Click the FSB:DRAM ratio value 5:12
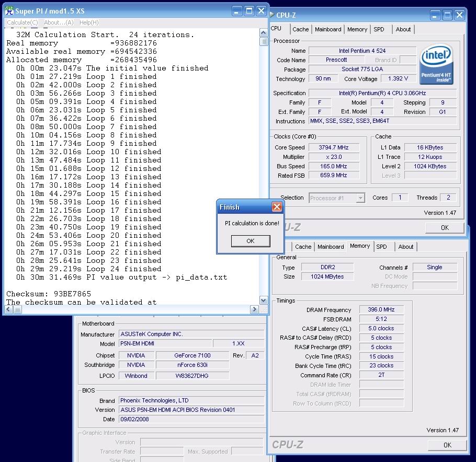Viewport: 476px width, 462px height. (381, 319)
